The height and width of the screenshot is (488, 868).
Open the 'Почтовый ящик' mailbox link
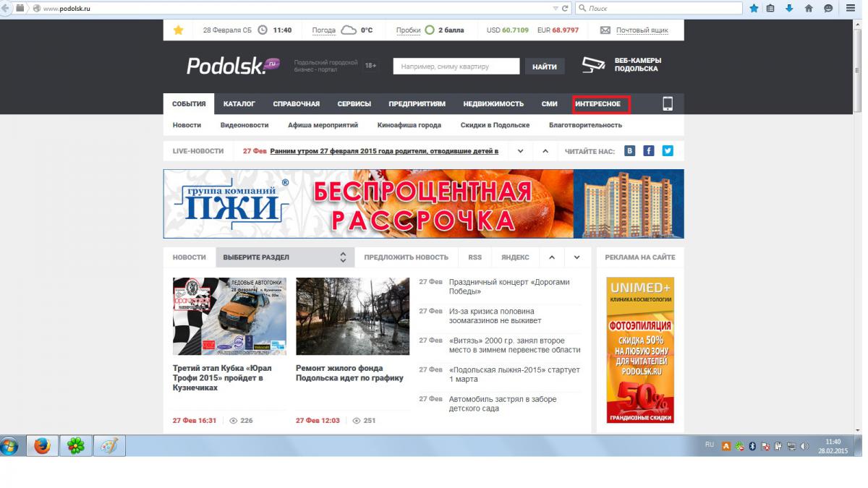point(642,30)
